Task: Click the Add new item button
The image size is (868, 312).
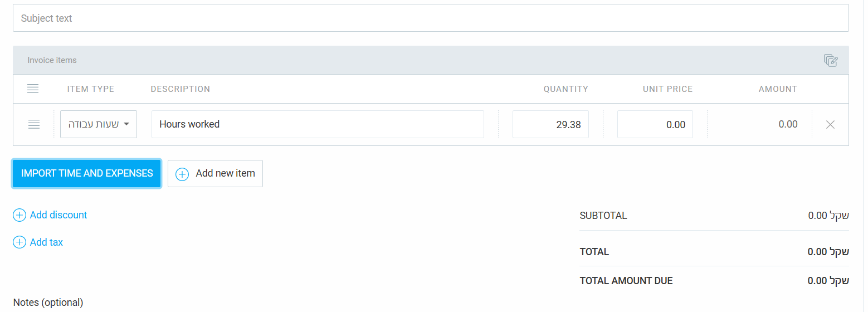Action: pos(215,173)
